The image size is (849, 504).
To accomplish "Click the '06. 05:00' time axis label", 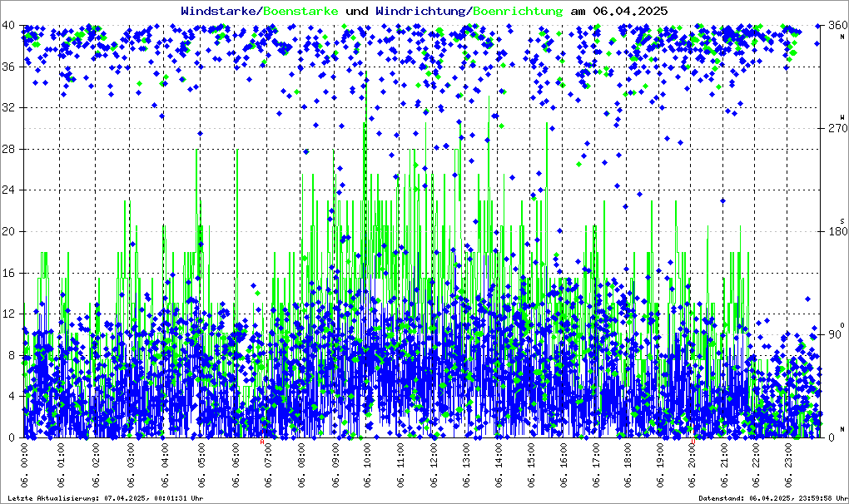I will click(x=201, y=465).
